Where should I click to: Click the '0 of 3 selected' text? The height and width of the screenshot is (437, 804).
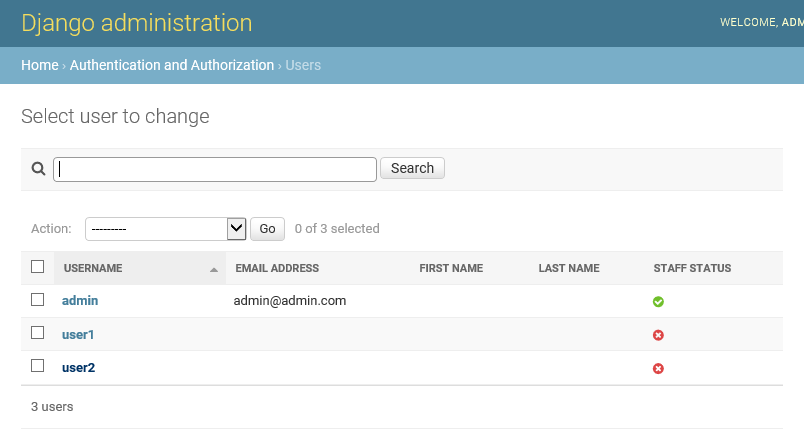(337, 229)
